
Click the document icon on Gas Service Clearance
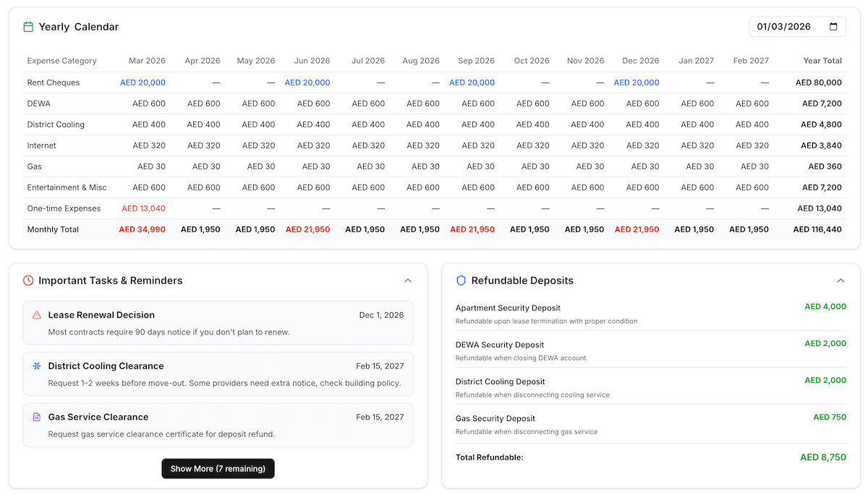pos(34,417)
